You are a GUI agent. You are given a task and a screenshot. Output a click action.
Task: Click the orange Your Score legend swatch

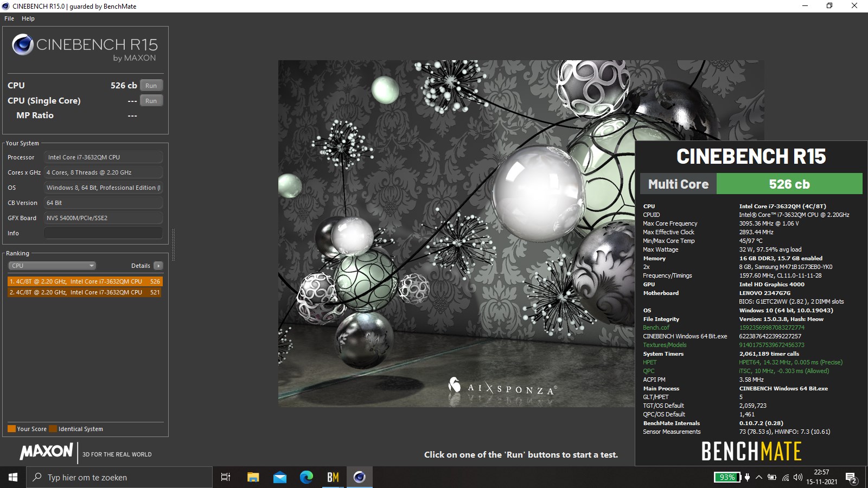(x=11, y=429)
